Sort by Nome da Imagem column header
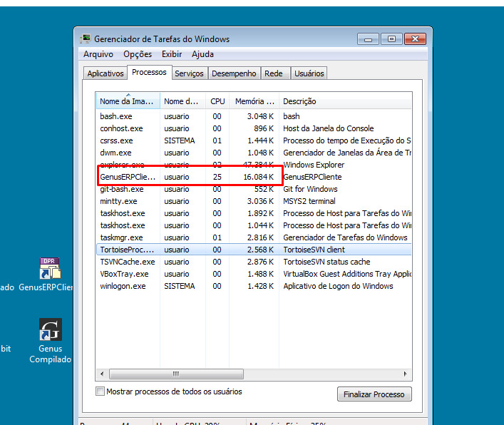Image resolution: width=504 pixels, height=425 pixels. click(128, 101)
